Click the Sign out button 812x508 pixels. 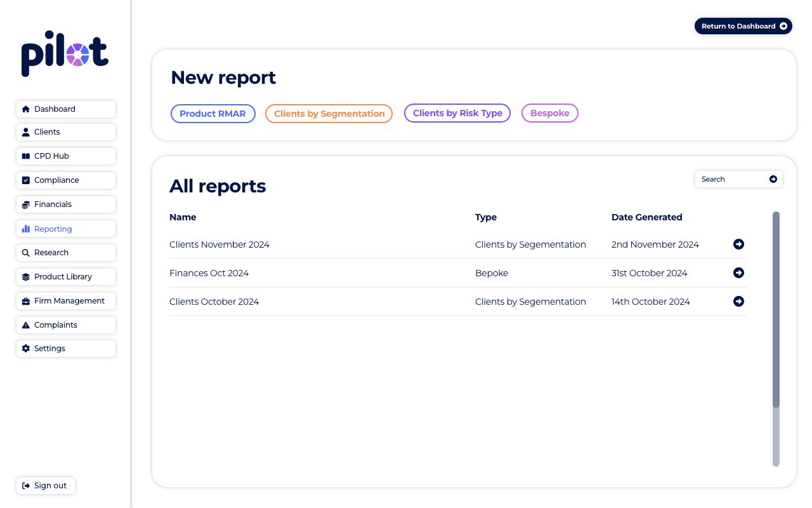pos(46,486)
